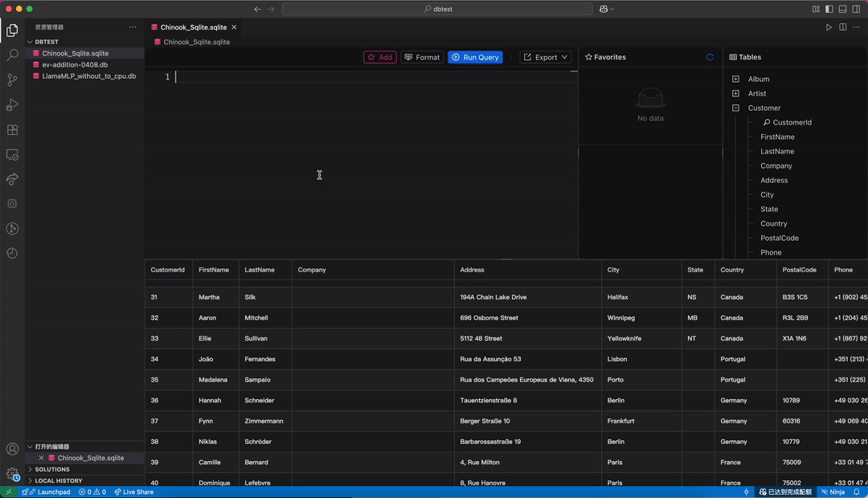Click the dbtest command center search field

[x=437, y=9]
